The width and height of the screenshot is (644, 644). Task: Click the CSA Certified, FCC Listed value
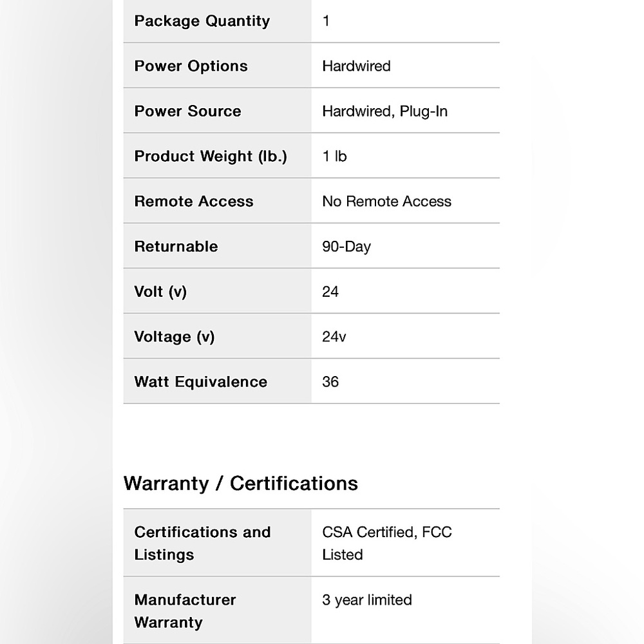click(x=387, y=544)
